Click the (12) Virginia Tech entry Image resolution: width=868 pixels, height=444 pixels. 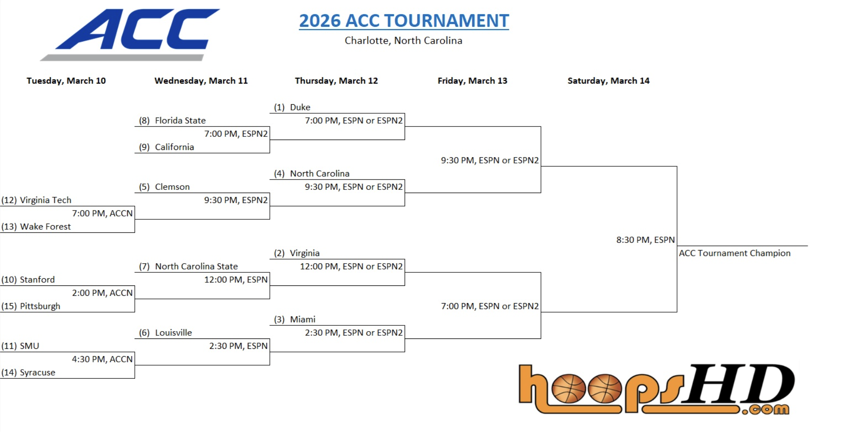(36, 200)
